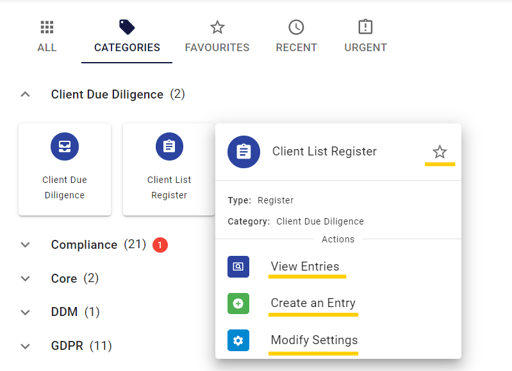512x371 pixels.
Task: Open View Entries action
Action: [305, 266]
